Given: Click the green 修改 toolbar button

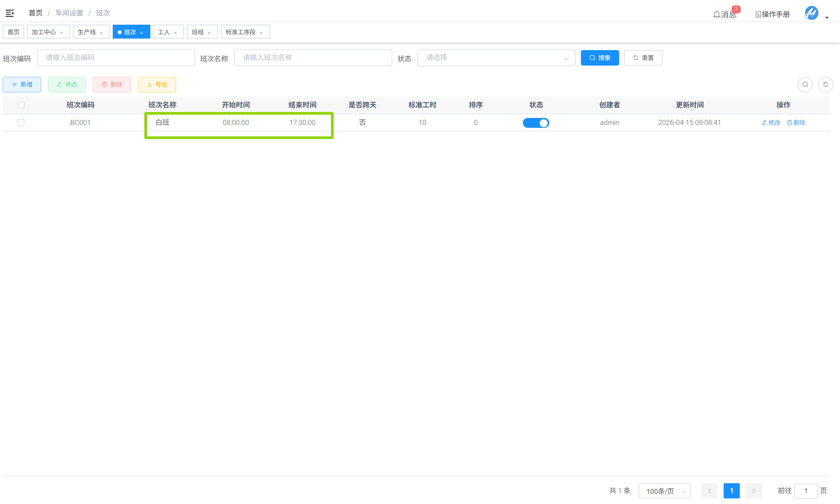Looking at the screenshot, I should [67, 85].
